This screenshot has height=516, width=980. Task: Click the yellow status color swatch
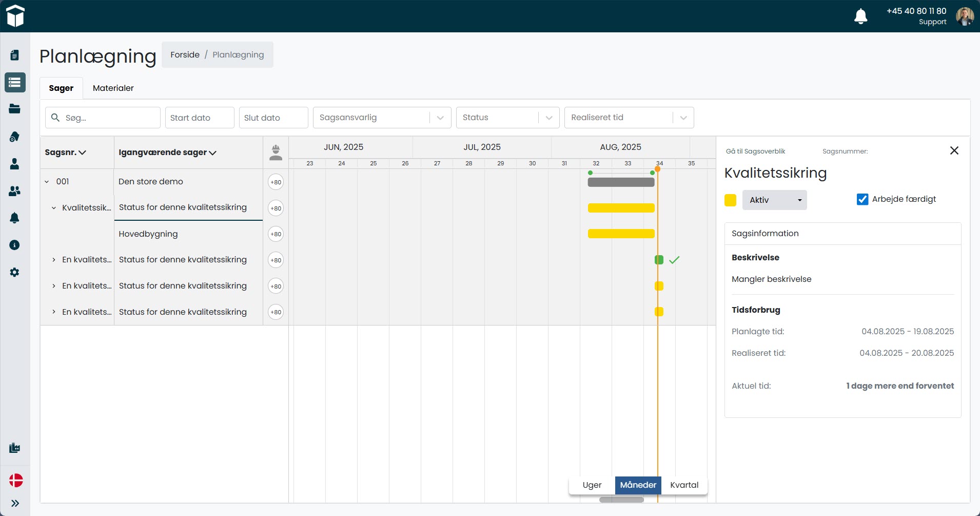point(730,200)
